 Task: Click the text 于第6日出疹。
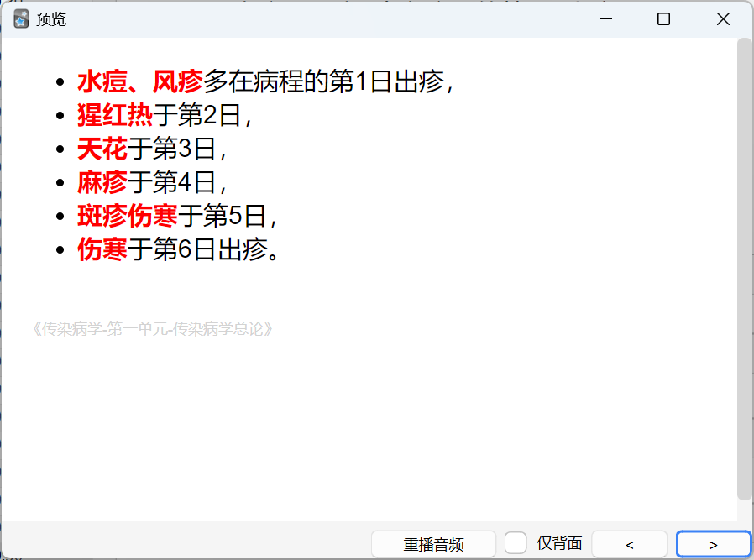203,249
